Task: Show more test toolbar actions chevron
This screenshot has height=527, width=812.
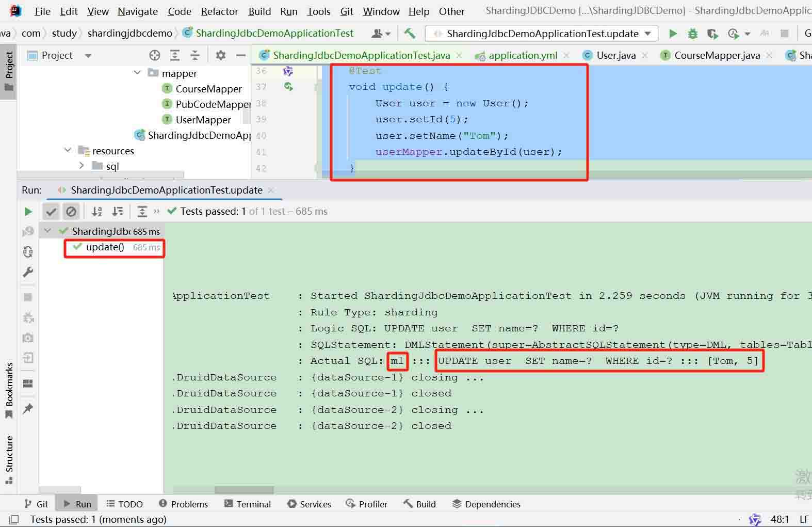Action: (x=157, y=211)
